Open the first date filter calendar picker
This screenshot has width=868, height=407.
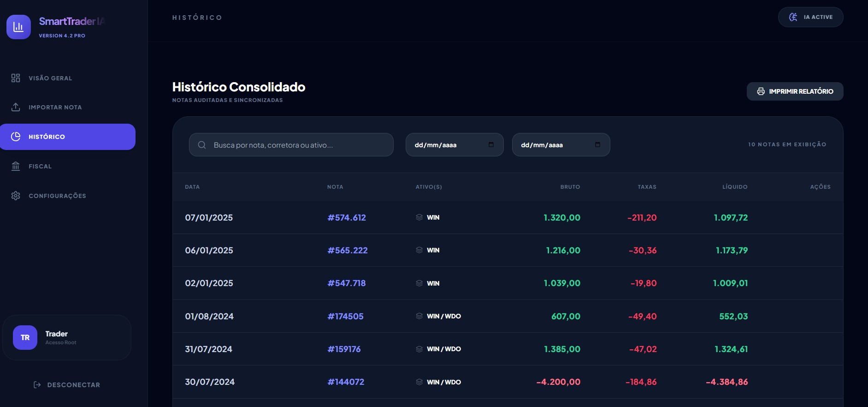pos(491,145)
